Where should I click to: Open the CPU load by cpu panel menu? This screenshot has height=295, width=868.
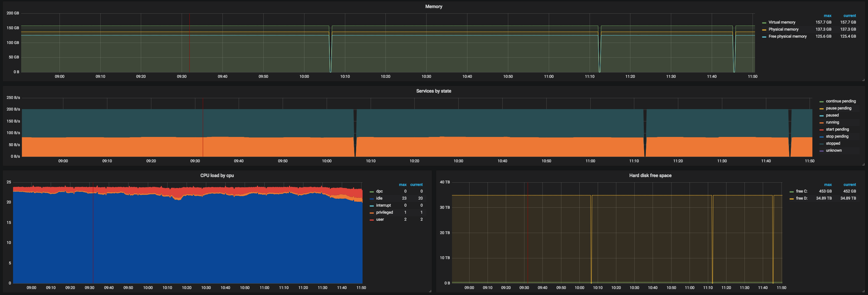click(x=217, y=175)
